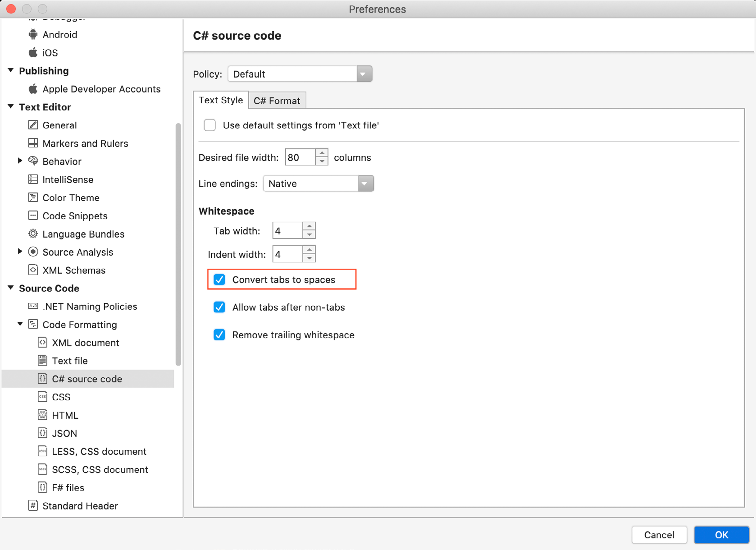Click the Android robot icon

pos(33,34)
